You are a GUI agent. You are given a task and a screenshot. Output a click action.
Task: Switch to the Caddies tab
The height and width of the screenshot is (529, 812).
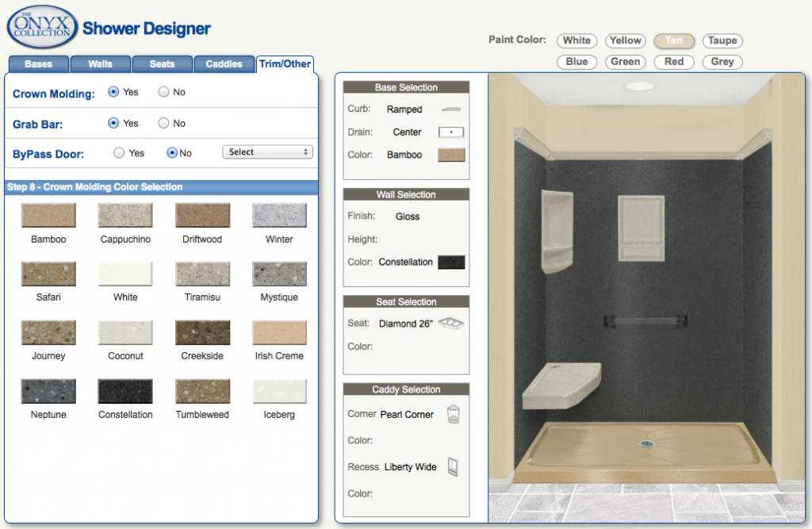224,64
